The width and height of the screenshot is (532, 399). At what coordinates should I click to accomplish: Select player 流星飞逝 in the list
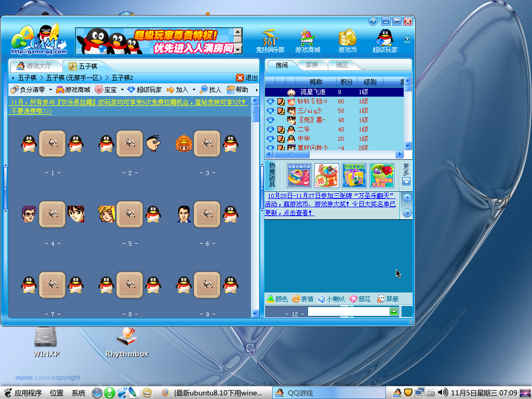[x=334, y=92]
